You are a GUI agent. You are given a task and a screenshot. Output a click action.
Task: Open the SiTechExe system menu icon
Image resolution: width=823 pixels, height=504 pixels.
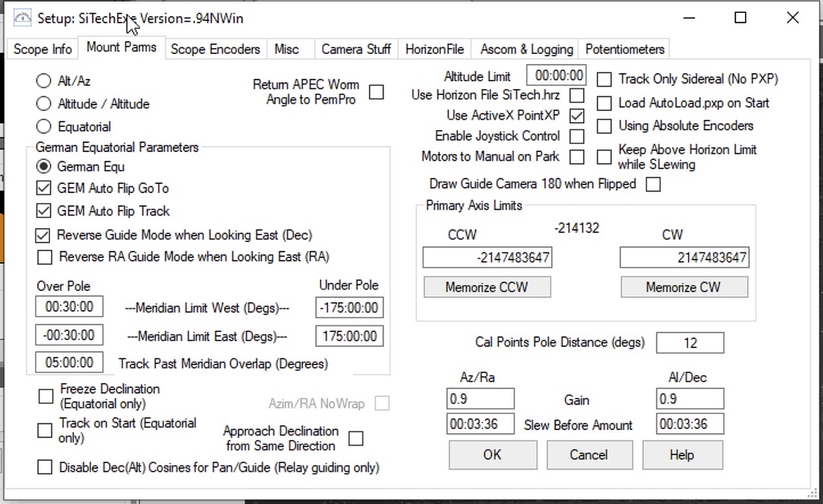click(x=22, y=16)
